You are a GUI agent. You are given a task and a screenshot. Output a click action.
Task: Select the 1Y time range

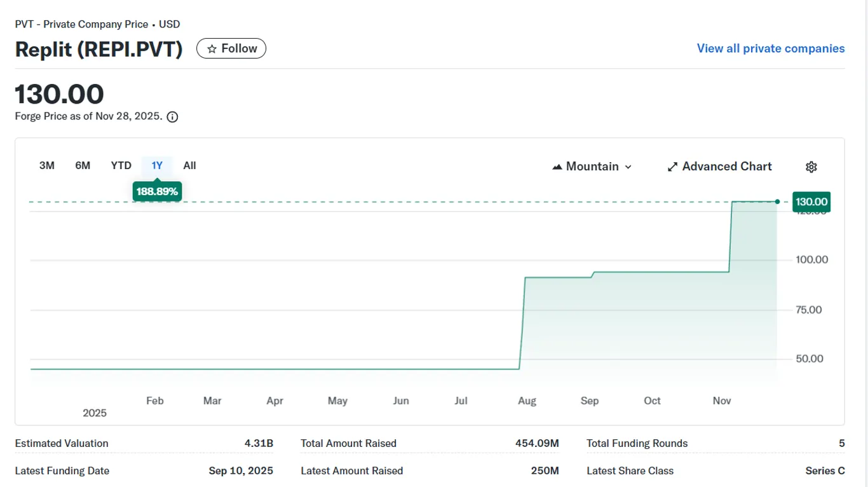157,166
